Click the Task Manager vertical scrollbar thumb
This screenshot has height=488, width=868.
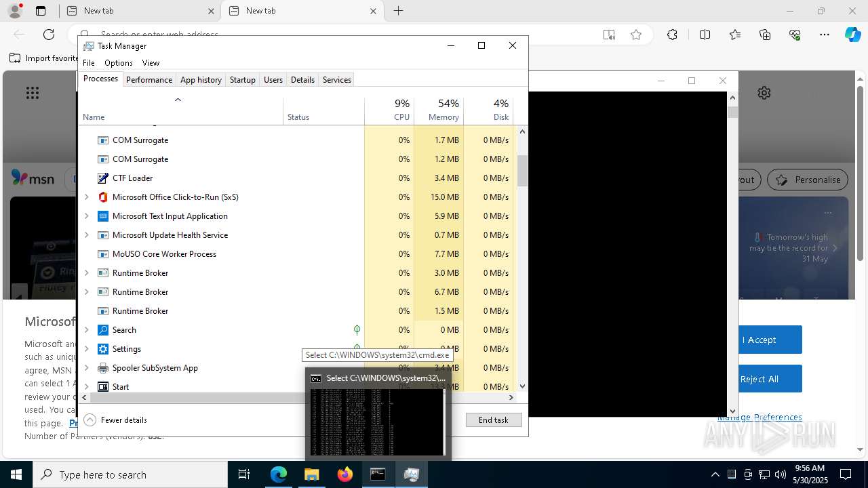pos(522,171)
